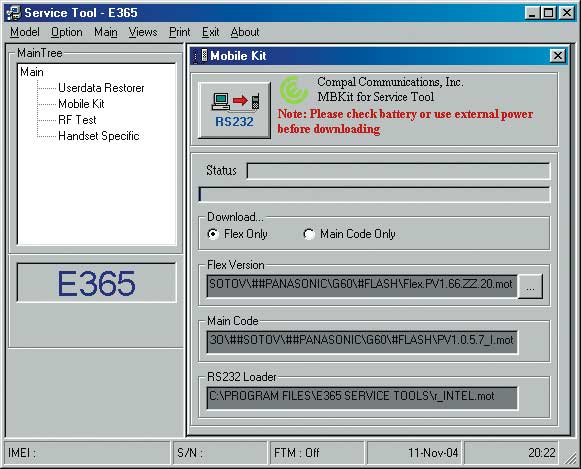Select Main root node in MainTree

(x=32, y=72)
